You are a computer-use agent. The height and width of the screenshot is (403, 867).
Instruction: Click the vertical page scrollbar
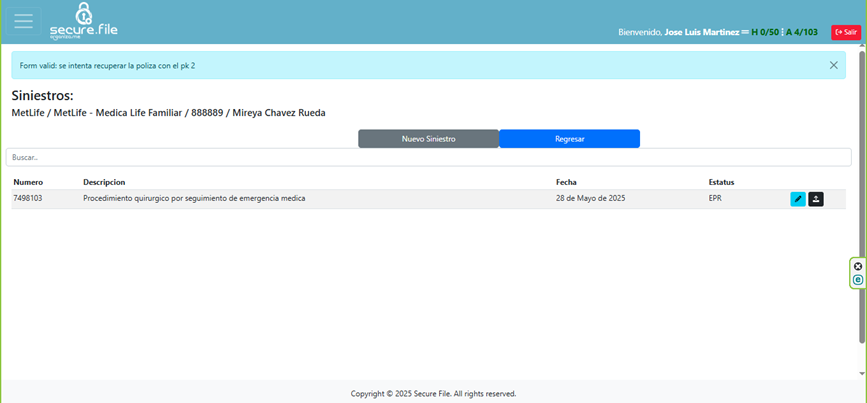click(862, 200)
